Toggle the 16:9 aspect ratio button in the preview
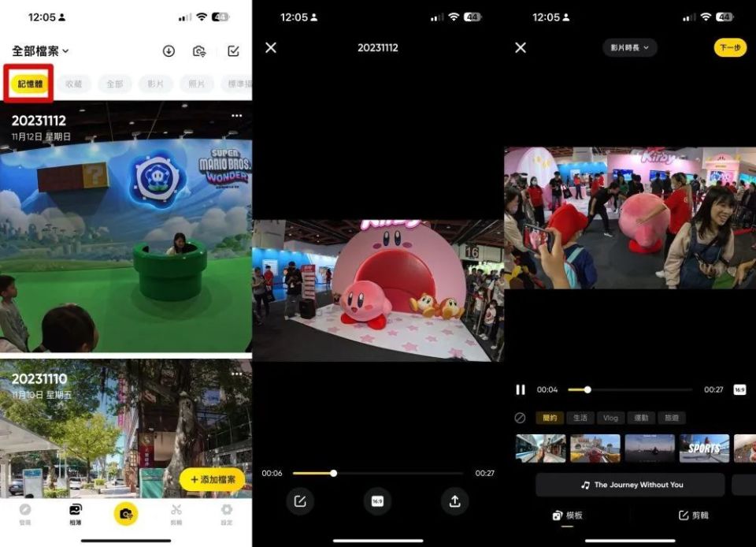 [x=377, y=501]
